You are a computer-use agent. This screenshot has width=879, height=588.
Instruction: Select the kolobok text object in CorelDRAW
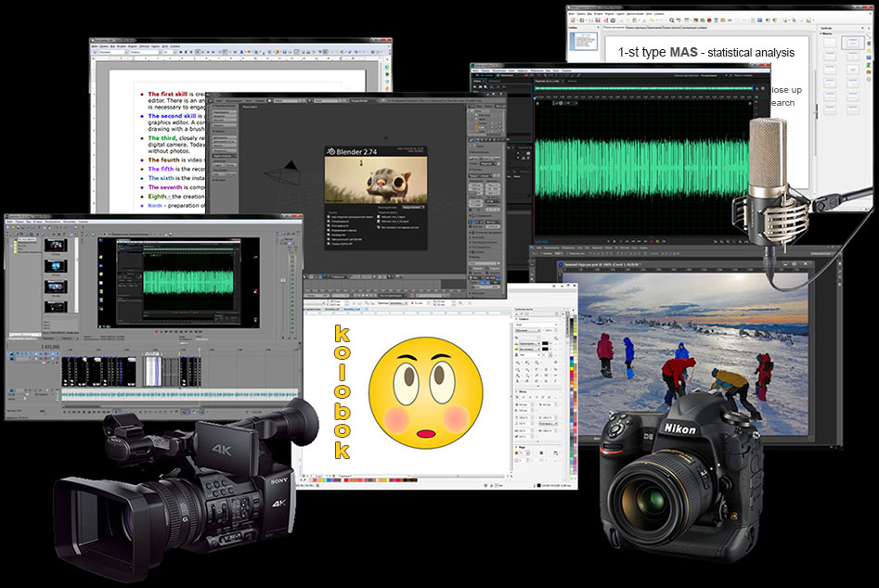[342, 392]
